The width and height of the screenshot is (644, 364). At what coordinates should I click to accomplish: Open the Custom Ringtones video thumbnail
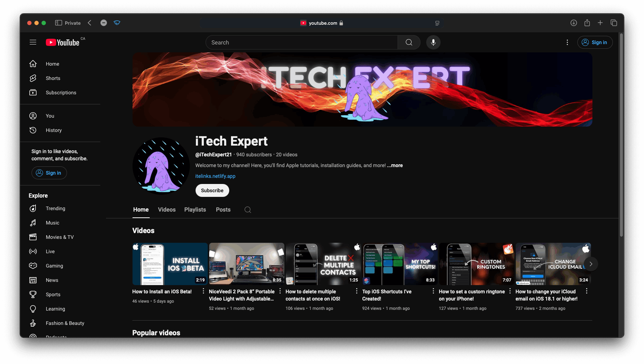(x=476, y=264)
